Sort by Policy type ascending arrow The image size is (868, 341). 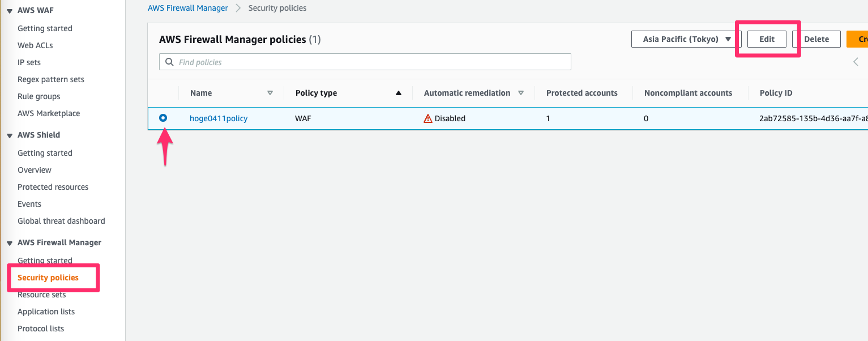coord(399,93)
